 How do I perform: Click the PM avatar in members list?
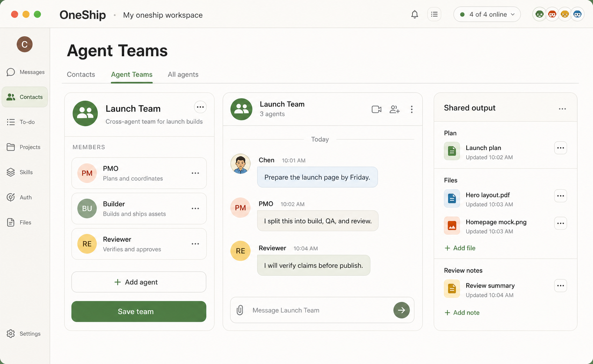[87, 173]
